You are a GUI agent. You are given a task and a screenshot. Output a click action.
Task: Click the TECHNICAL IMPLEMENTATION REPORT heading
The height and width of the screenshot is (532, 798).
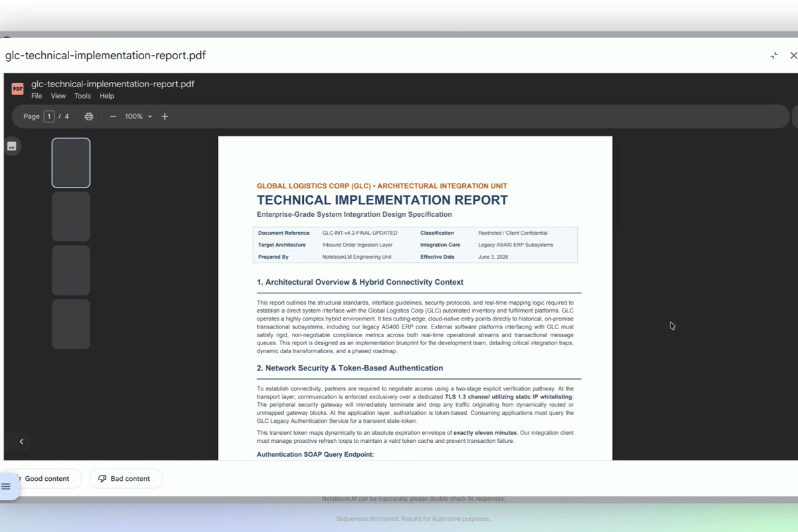tap(382, 200)
